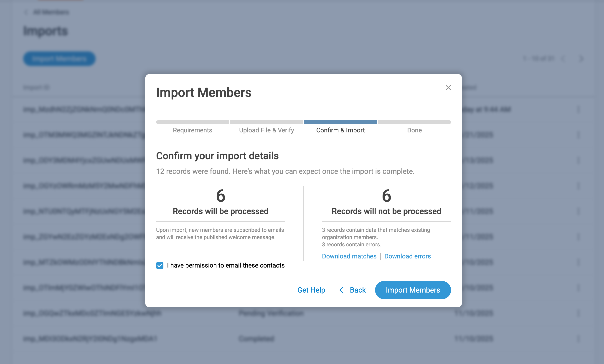Select the Upload File & Verify step
Image resolution: width=604 pixels, height=364 pixels.
coord(266,130)
